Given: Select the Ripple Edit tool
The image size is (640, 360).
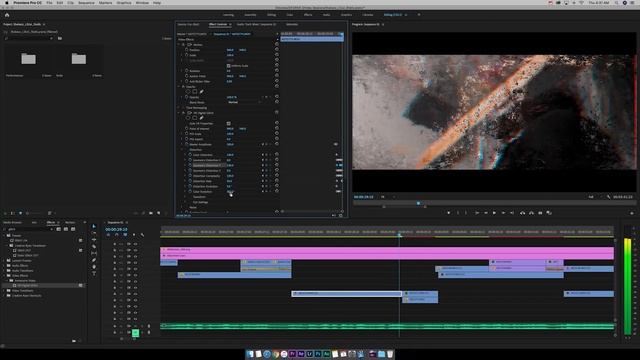Looking at the screenshot, I should tap(94, 240).
